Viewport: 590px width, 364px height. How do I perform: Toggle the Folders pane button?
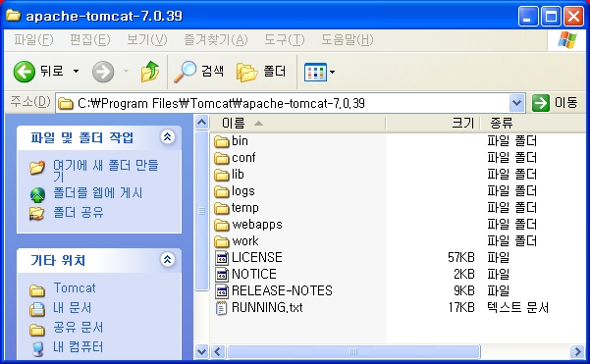coord(261,72)
